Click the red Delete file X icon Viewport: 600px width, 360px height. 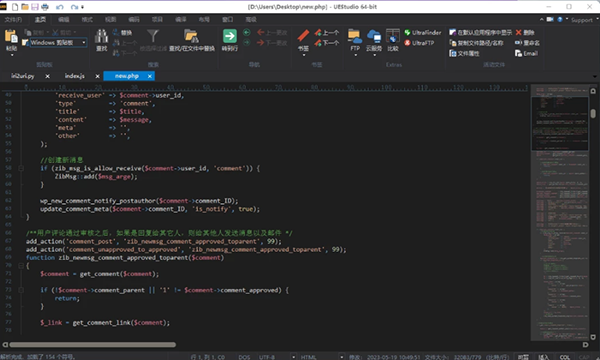coord(518,33)
